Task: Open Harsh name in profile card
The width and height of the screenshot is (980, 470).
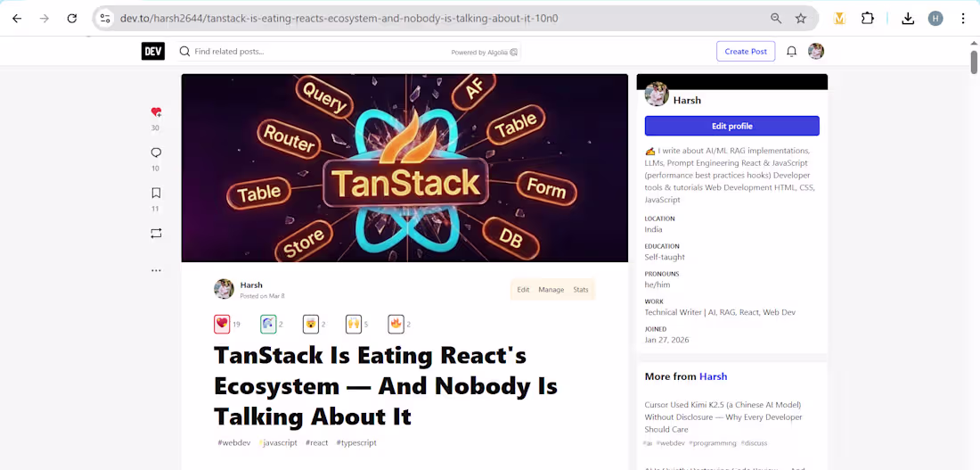Action: coord(687,100)
